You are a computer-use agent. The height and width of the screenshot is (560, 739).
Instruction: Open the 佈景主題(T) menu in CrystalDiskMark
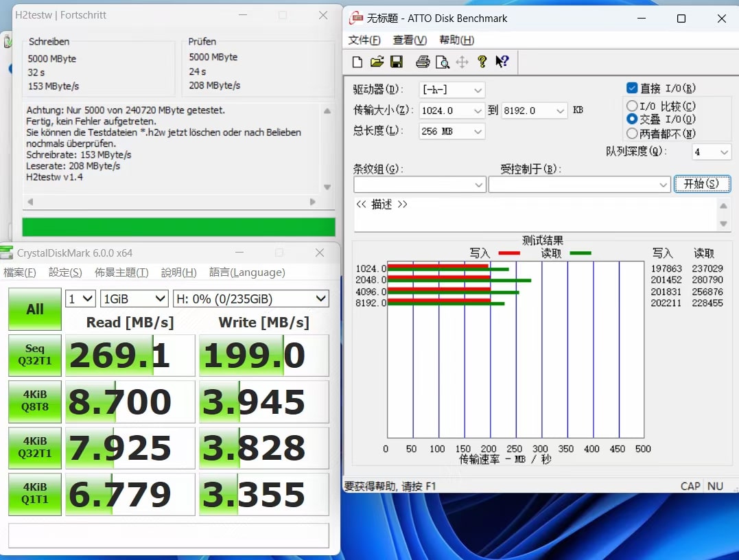(x=121, y=272)
